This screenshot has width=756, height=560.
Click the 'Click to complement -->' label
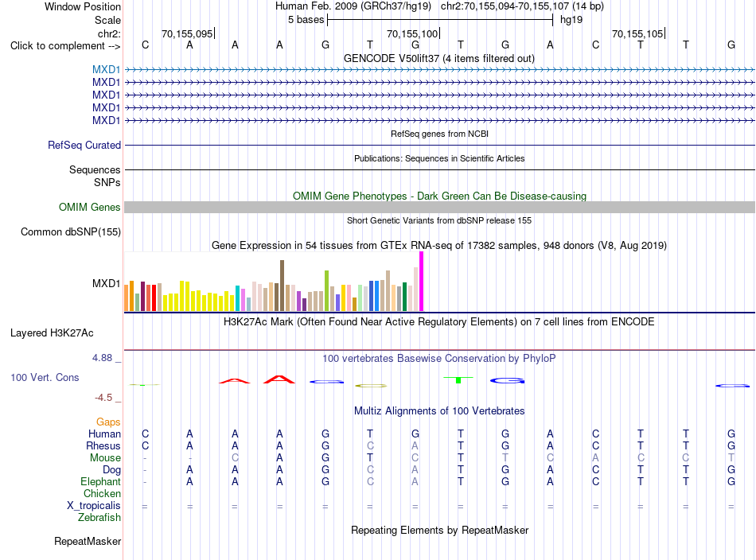pyautogui.click(x=65, y=46)
